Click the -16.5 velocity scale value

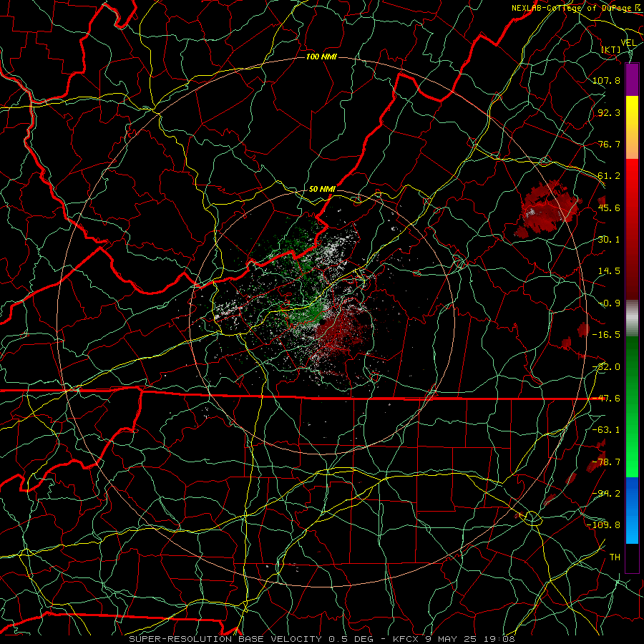606,335
